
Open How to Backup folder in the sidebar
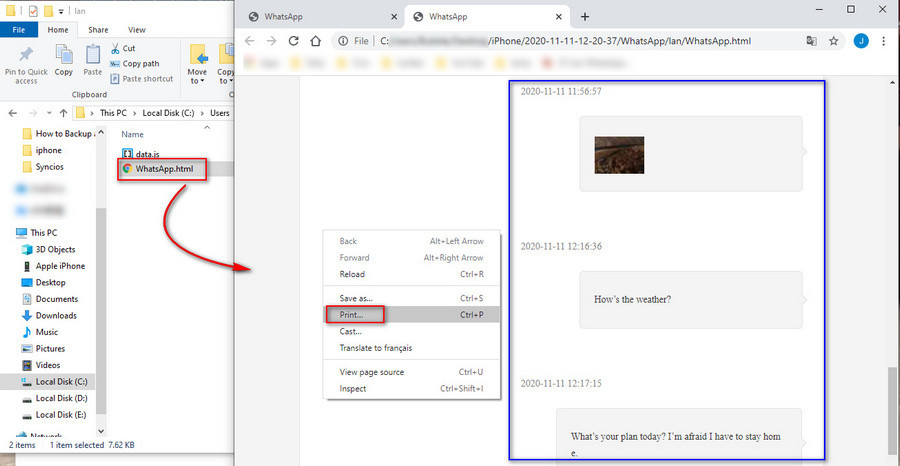point(57,134)
